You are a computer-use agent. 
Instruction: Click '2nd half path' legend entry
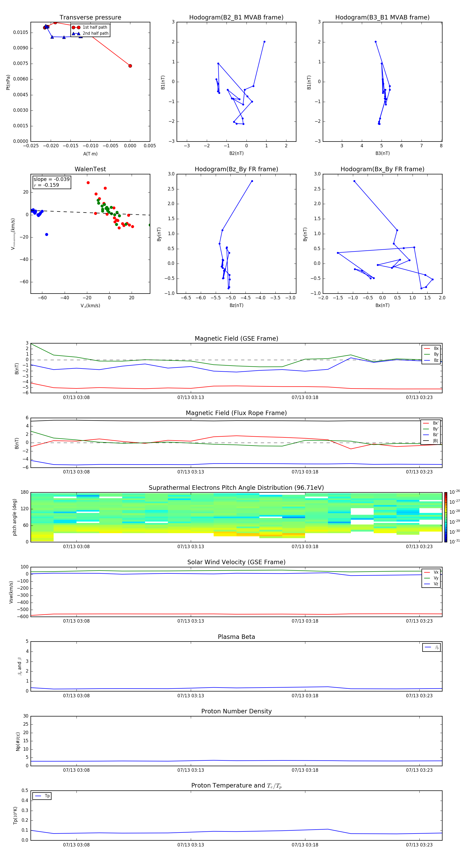pos(90,33)
